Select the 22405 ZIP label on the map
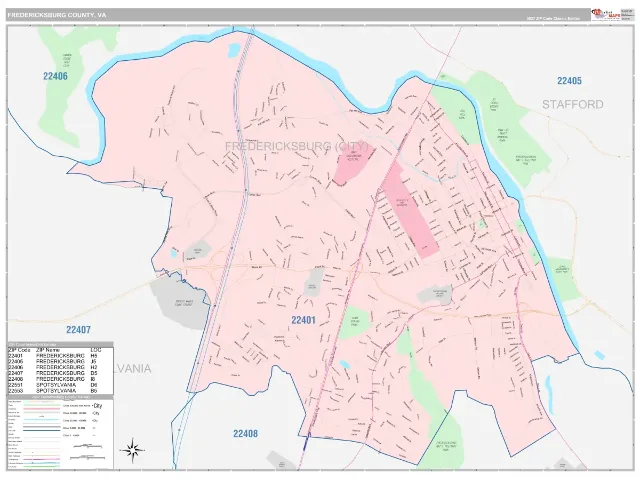 click(569, 81)
